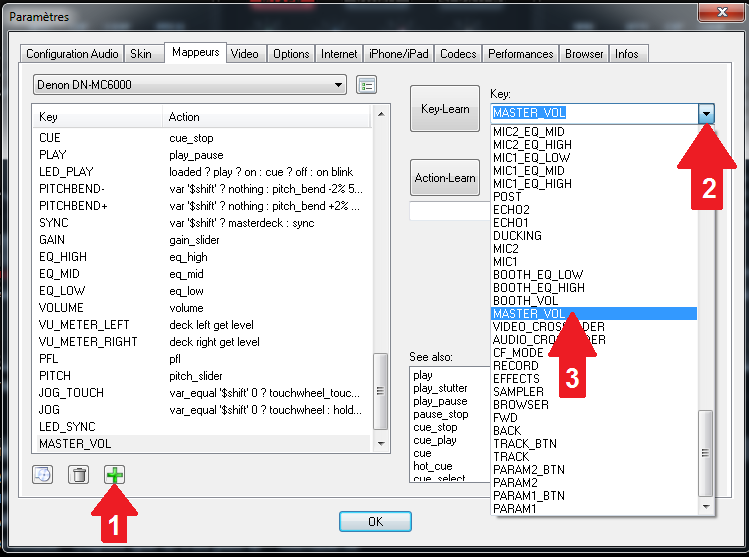Pick MIC1_EQ_LOW in the key list

(531, 157)
